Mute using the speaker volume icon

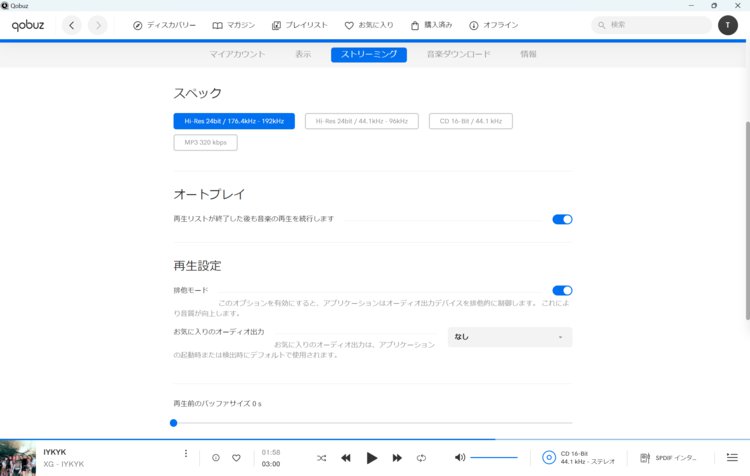[460, 458]
